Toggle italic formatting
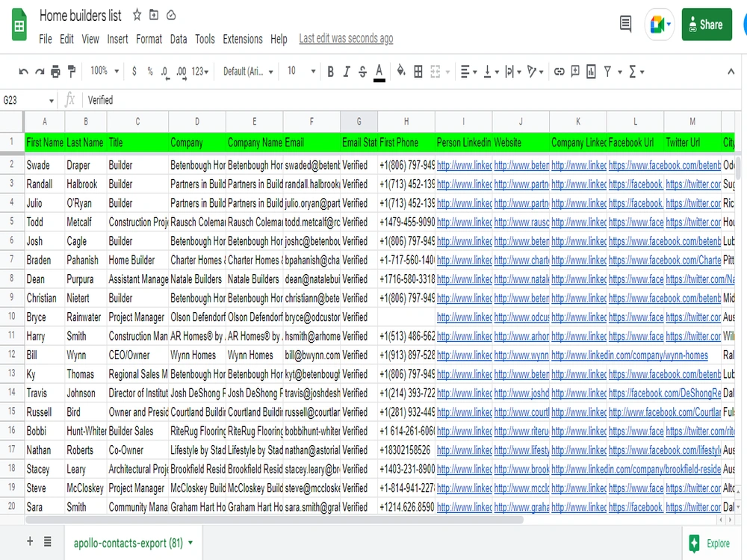Image resolution: width=747 pixels, height=560 pixels. (x=347, y=72)
